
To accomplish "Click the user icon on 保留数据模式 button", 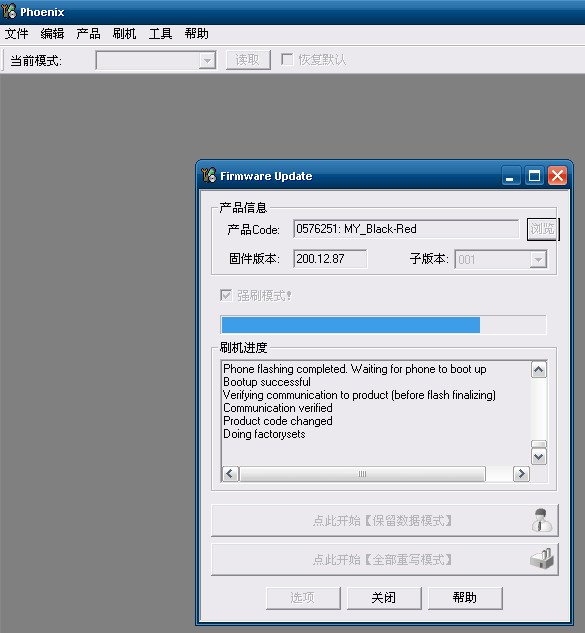I will coord(541,520).
